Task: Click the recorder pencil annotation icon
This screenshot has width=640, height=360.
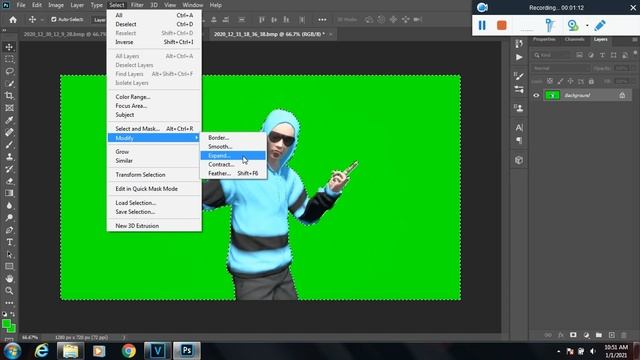Action: [600, 25]
